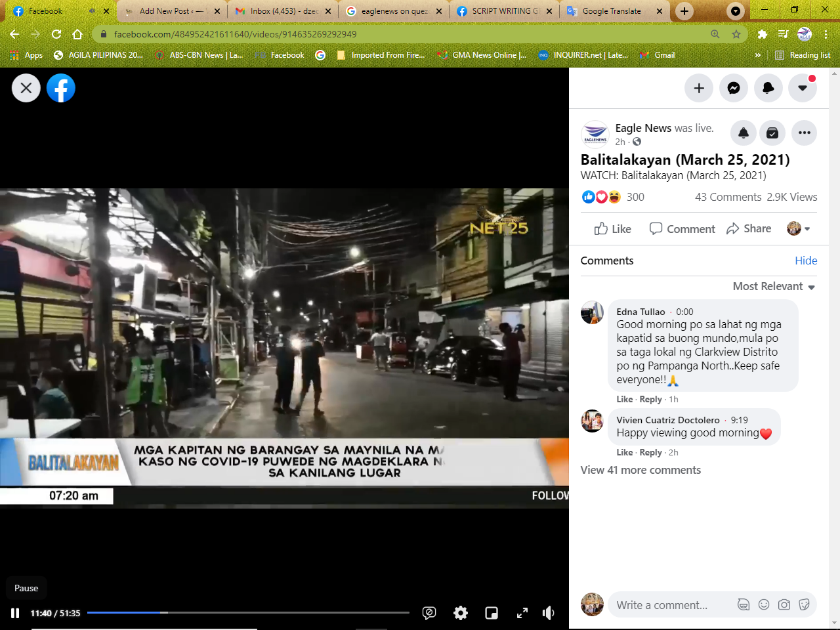Screen dimensions: 840x630
Task: Open the notifications bell in top bar
Action: (x=768, y=88)
